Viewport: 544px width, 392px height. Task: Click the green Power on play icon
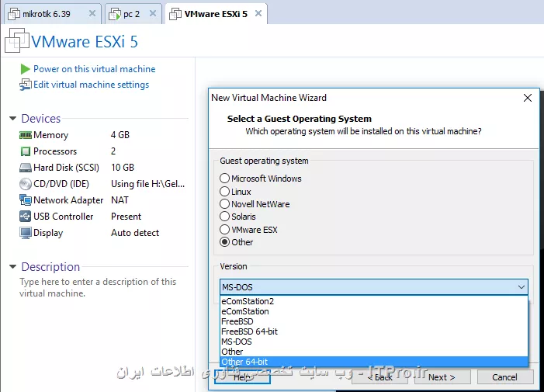pyautogui.click(x=25, y=69)
